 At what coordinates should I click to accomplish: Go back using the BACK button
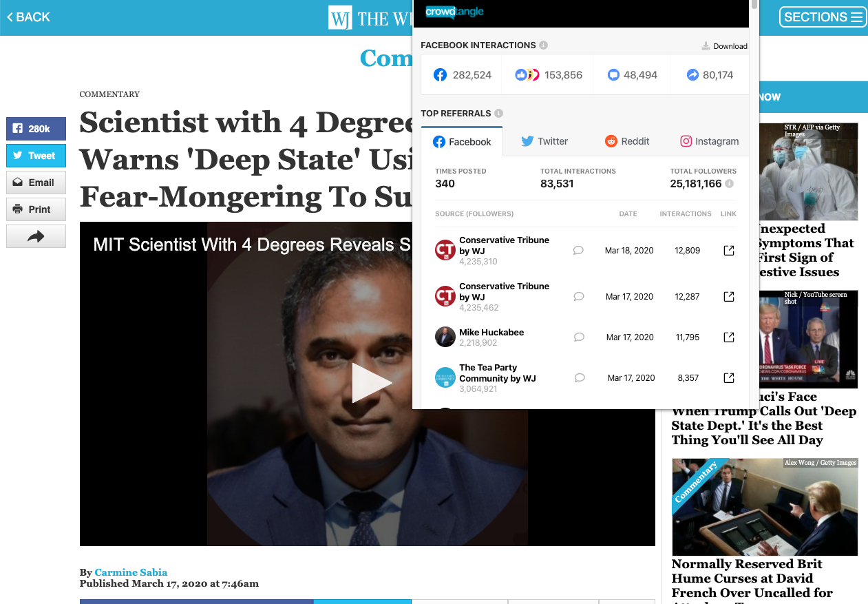click(x=28, y=17)
